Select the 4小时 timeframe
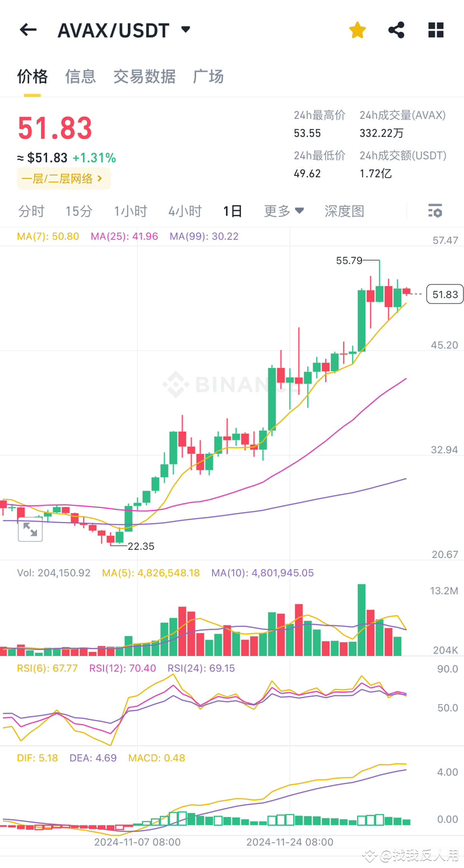The height and width of the screenshot is (868, 464). (x=185, y=211)
